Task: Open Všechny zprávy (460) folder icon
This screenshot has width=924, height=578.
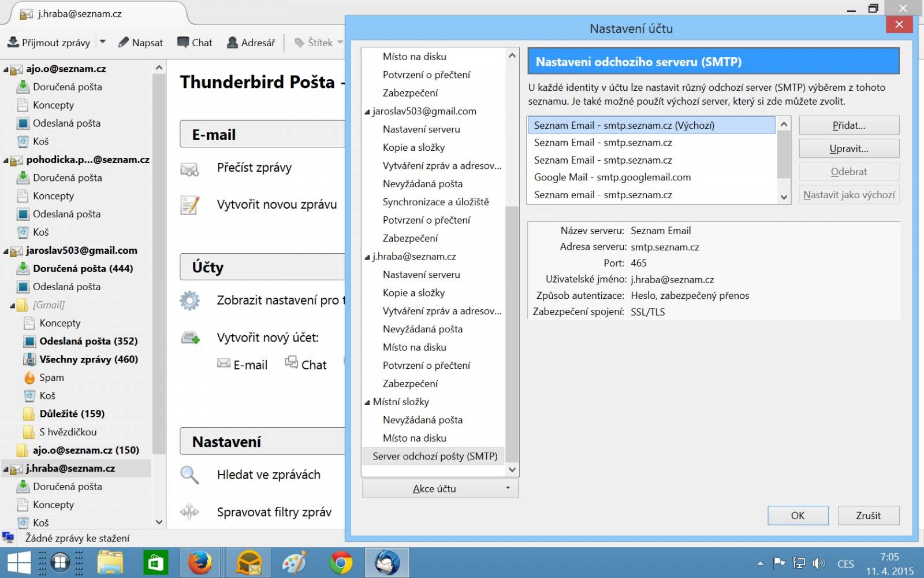Action: coord(29,360)
